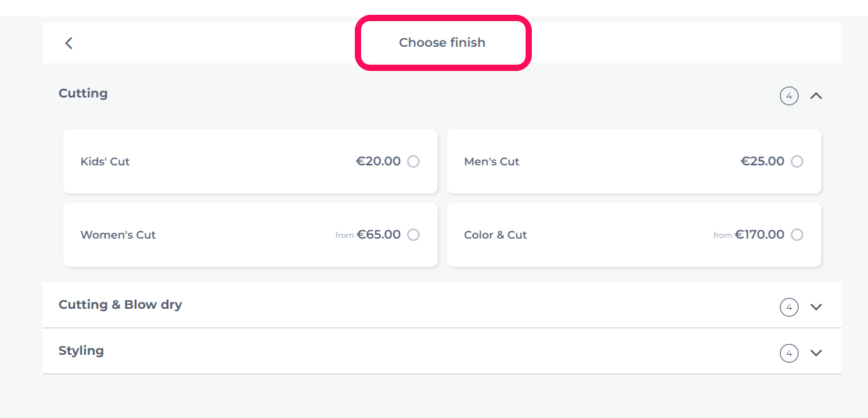Viewport: 868px width, 418px height.
Task: Click the Women's Cut service label
Action: 118,235
